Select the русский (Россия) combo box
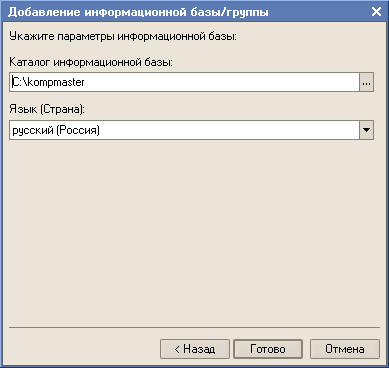Image resolution: width=389 pixels, height=368 pixels. [191, 130]
